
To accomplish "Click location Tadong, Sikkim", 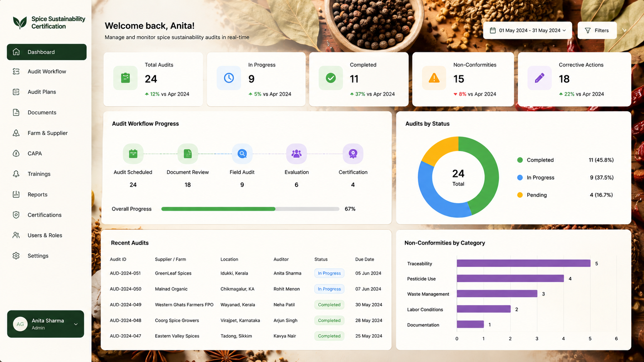I will tap(236, 336).
